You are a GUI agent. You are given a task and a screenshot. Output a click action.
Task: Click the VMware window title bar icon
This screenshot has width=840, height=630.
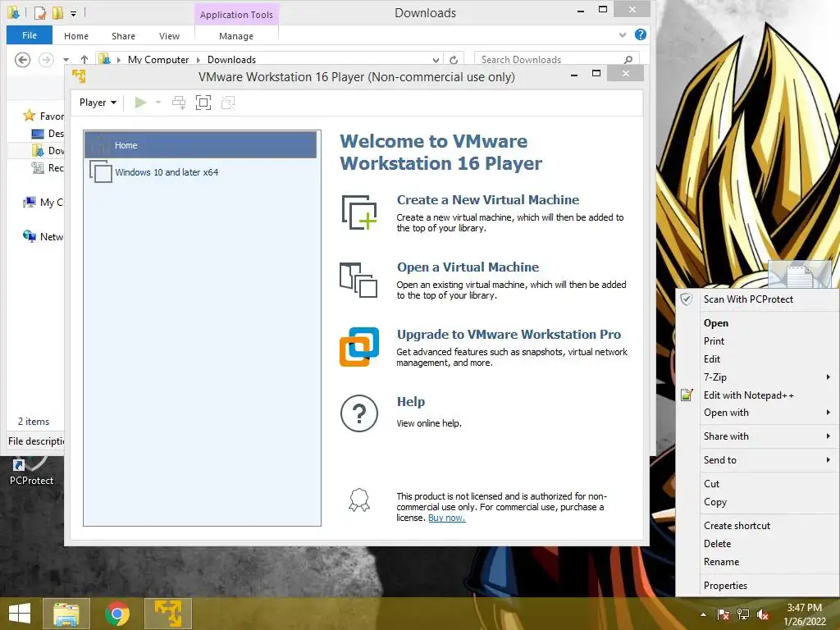pos(79,76)
